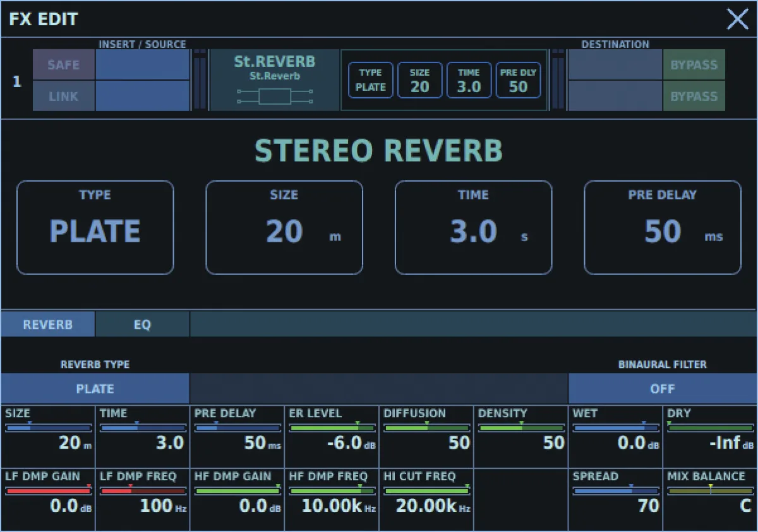Close the FX EDIT window
The width and height of the screenshot is (758, 532).
click(x=737, y=19)
